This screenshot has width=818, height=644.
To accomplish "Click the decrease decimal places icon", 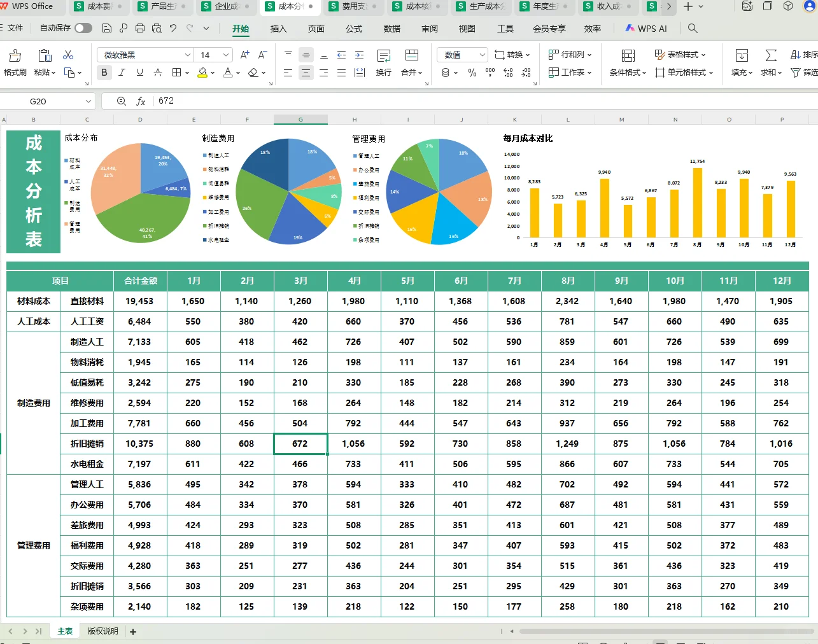I will click(x=526, y=73).
